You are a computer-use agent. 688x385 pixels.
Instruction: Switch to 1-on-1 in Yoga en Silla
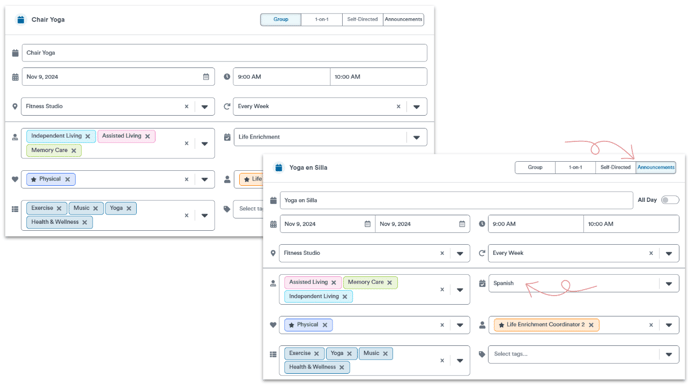pyautogui.click(x=575, y=167)
